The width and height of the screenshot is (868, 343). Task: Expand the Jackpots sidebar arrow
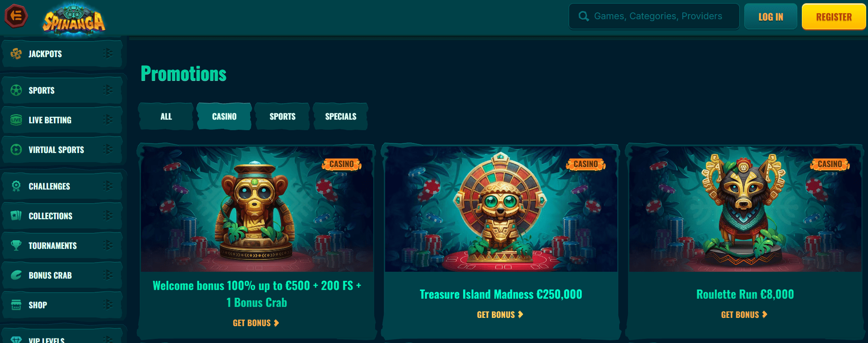pyautogui.click(x=108, y=53)
